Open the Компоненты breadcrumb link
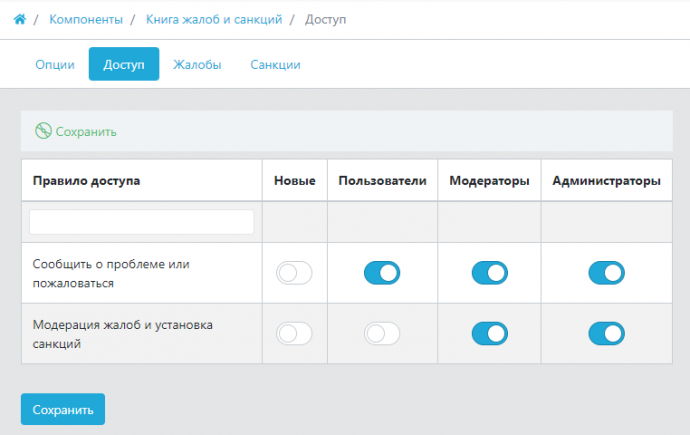The image size is (690, 435). pos(86,19)
